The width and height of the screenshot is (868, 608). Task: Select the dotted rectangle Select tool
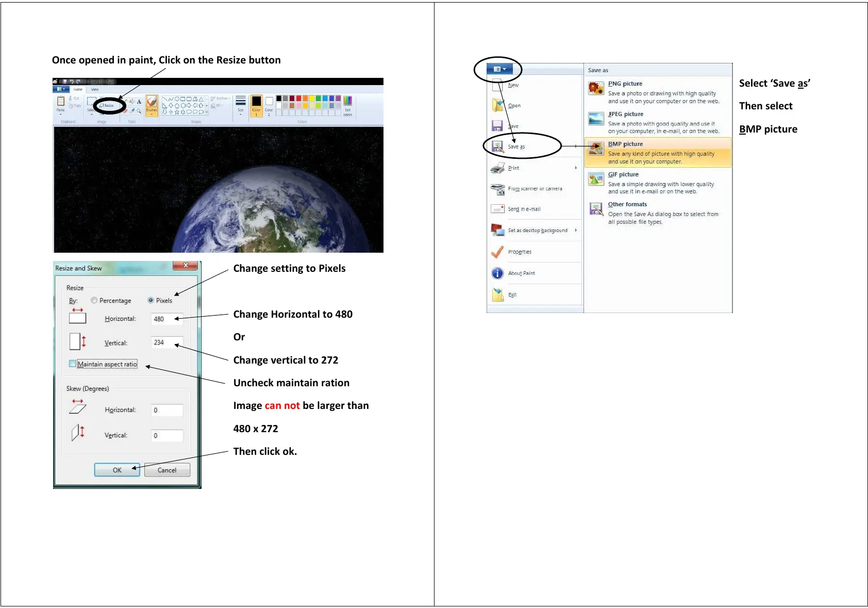coord(92,101)
